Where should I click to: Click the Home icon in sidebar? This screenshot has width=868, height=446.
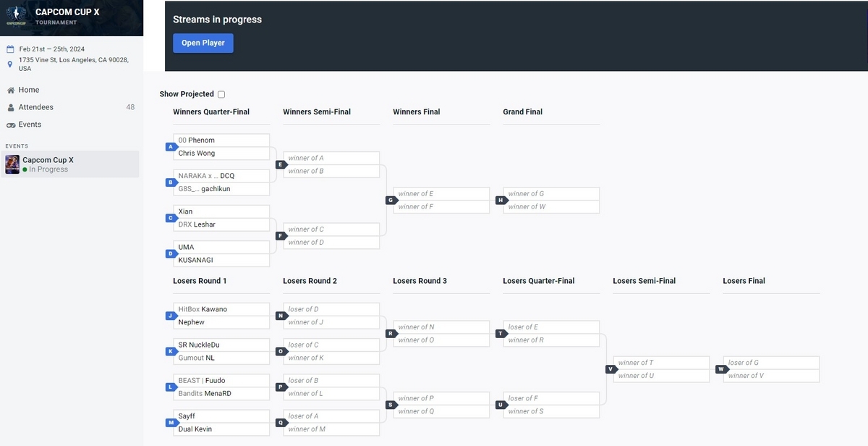point(11,91)
